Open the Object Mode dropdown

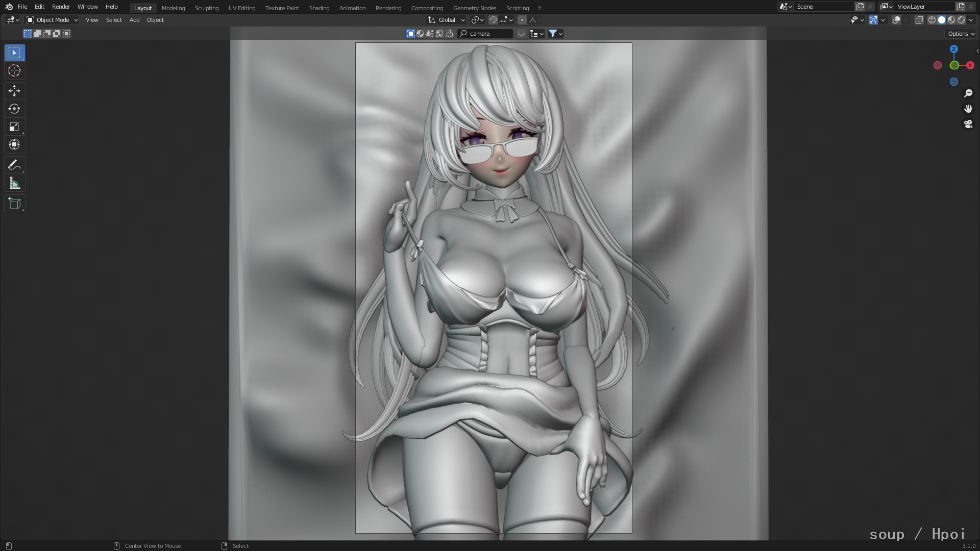click(52, 20)
